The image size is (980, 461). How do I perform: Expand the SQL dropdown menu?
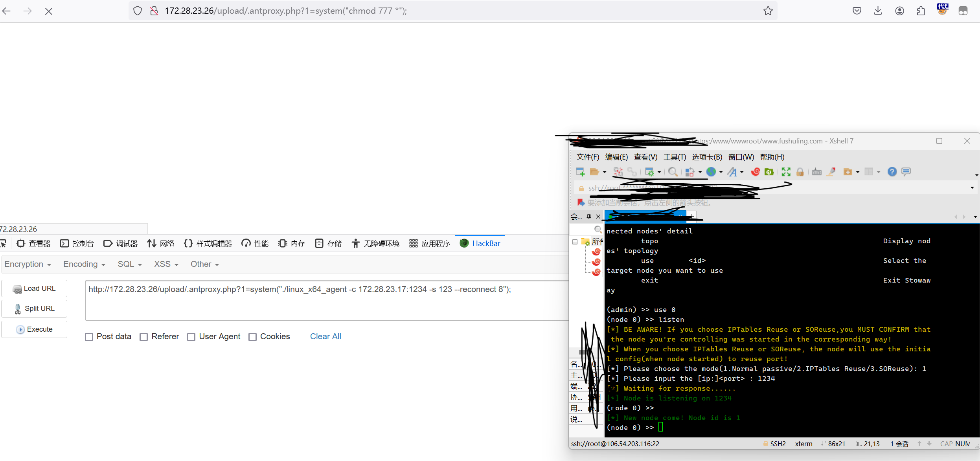pos(129,264)
